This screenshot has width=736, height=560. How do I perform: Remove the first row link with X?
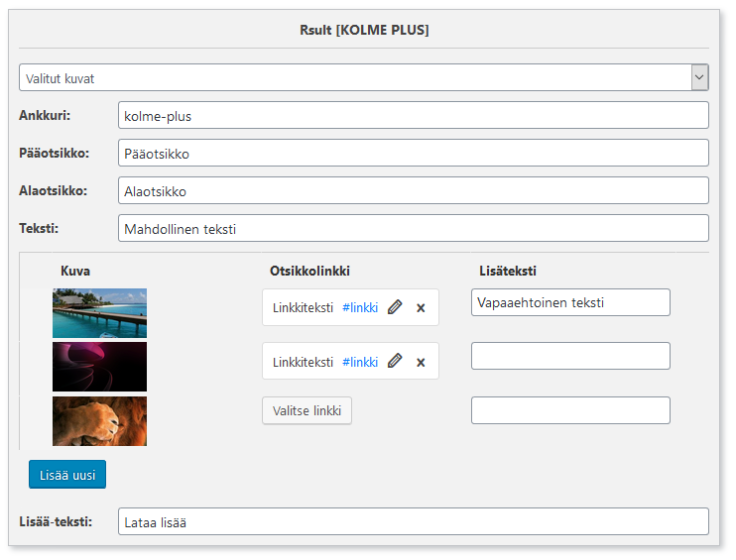pos(421,308)
